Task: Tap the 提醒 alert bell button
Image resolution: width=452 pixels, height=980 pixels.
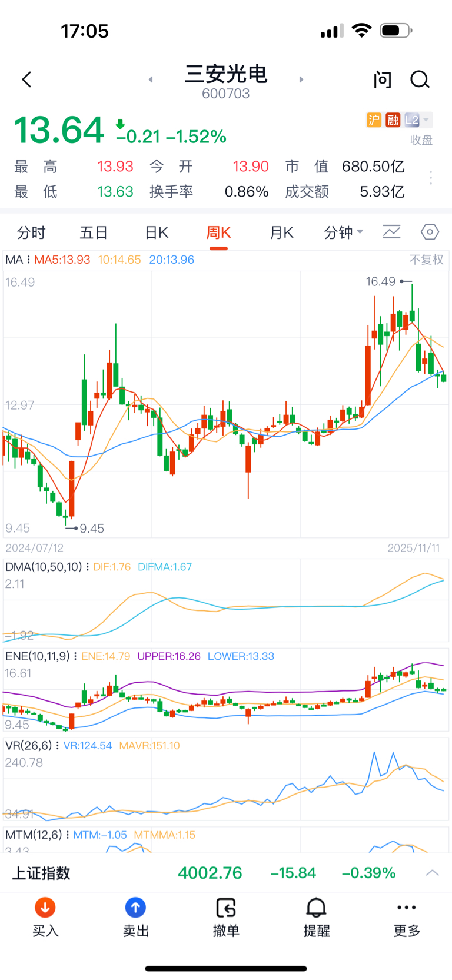Action: [317, 918]
